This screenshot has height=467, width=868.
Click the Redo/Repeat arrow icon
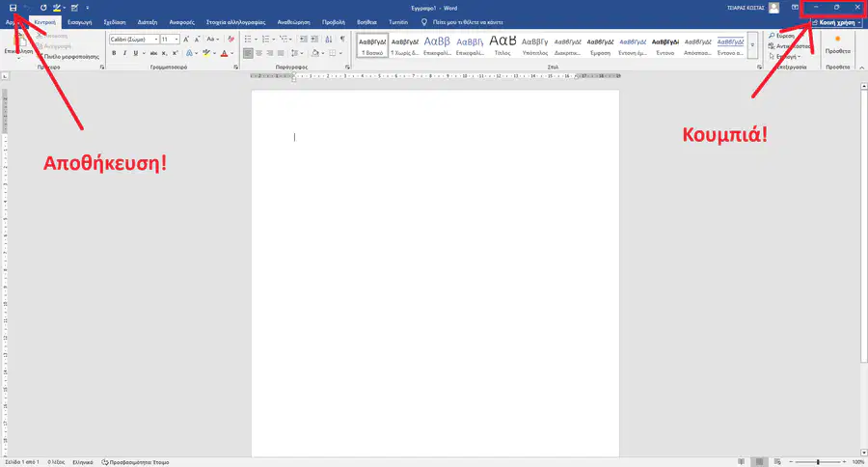(43, 8)
